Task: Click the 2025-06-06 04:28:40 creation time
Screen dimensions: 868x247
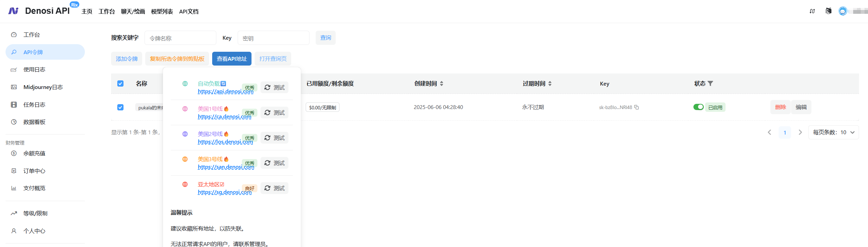Action: (438, 107)
